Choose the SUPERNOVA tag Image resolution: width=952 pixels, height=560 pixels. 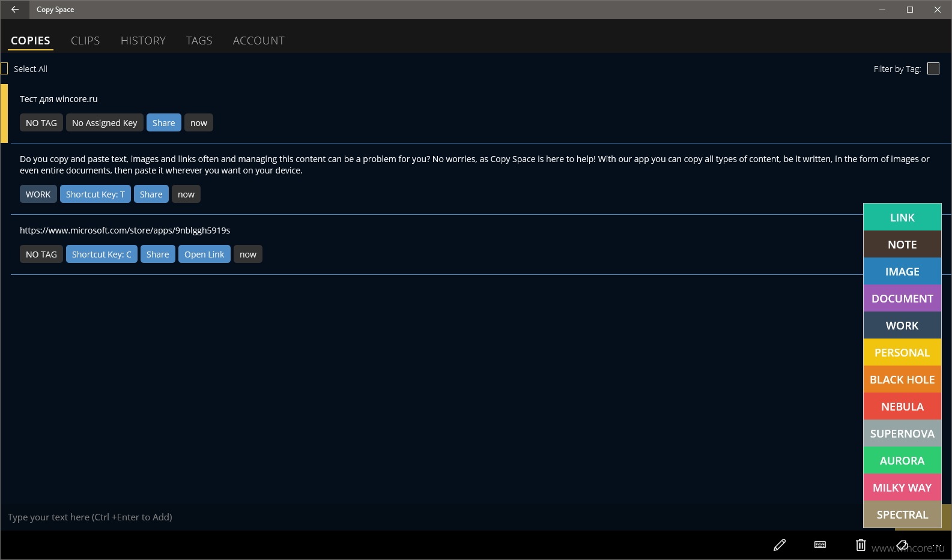pyautogui.click(x=902, y=433)
